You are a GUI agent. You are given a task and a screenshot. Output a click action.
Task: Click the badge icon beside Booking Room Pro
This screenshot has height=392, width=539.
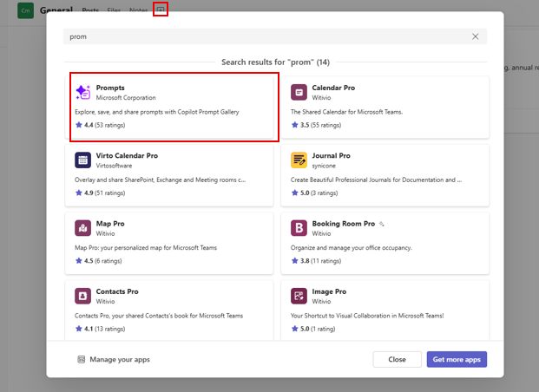click(x=381, y=224)
